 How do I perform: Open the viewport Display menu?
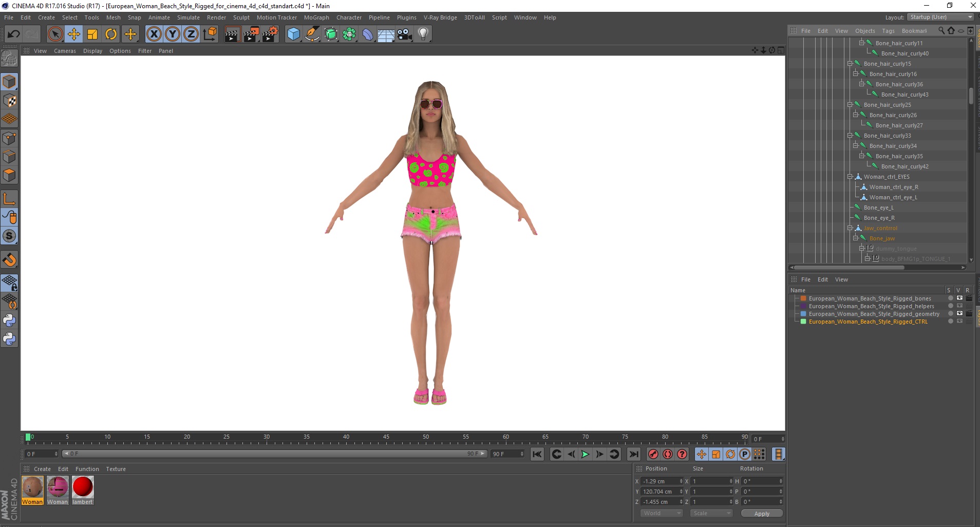[x=92, y=51]
